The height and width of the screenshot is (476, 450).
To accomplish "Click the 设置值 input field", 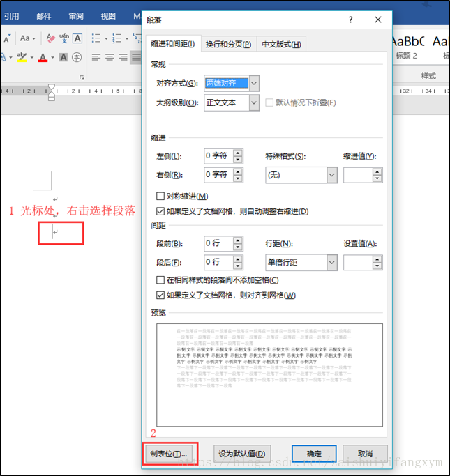I will pyautogui.click(x=358, y=263).
